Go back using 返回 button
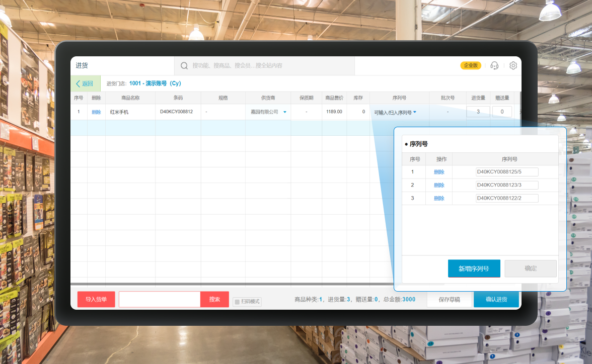Screen dimensions: 592x364 [85, 83]
